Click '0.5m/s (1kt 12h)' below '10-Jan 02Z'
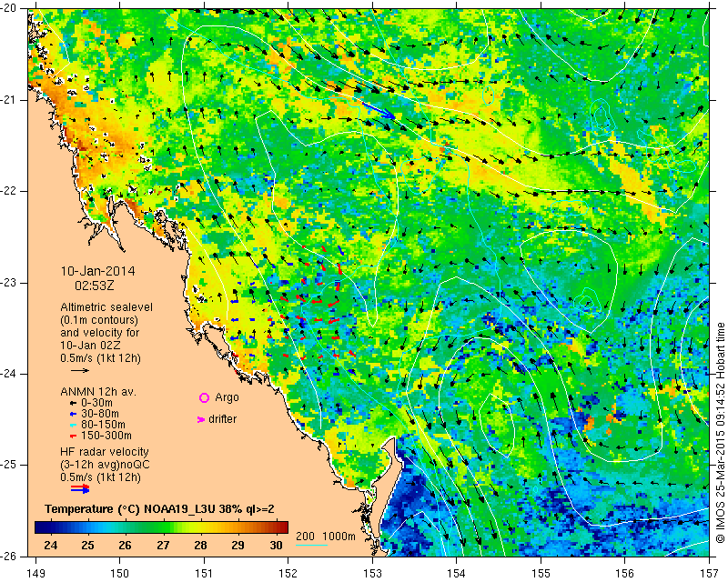728x582 pixels. pyautogui.click(x=101, y=358)
